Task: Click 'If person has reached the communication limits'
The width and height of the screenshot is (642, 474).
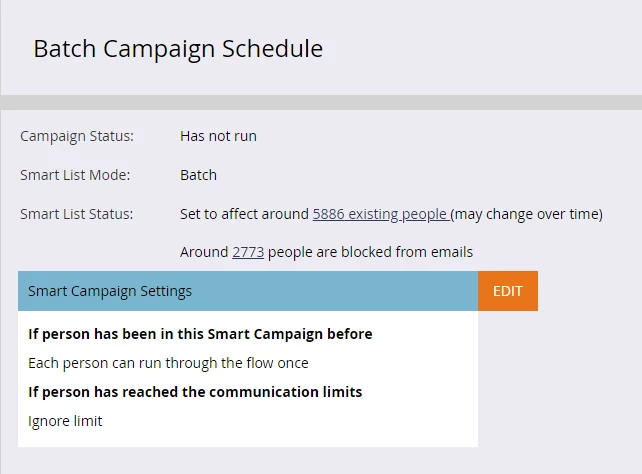Action: click(x=195, y=392)
